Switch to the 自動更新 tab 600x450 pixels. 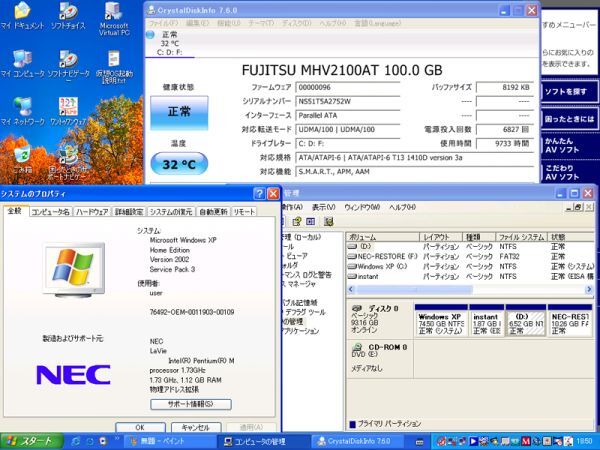[213, 212]
